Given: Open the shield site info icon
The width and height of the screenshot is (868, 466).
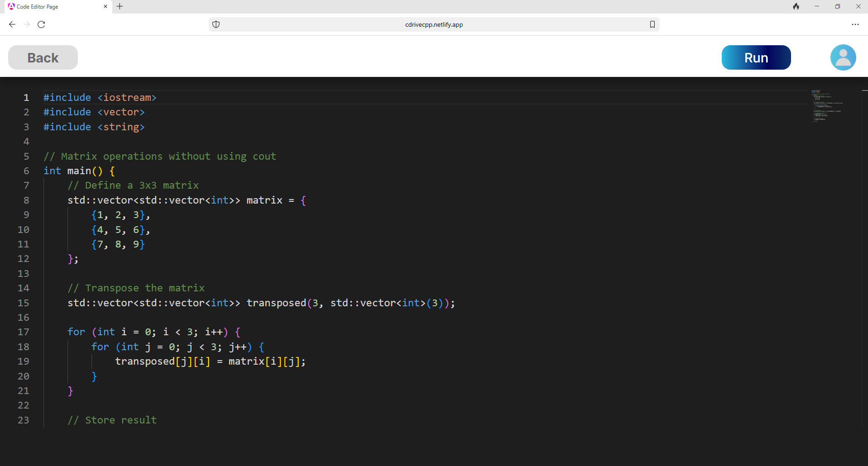Looking at the screenshot, I should point(216,24).
